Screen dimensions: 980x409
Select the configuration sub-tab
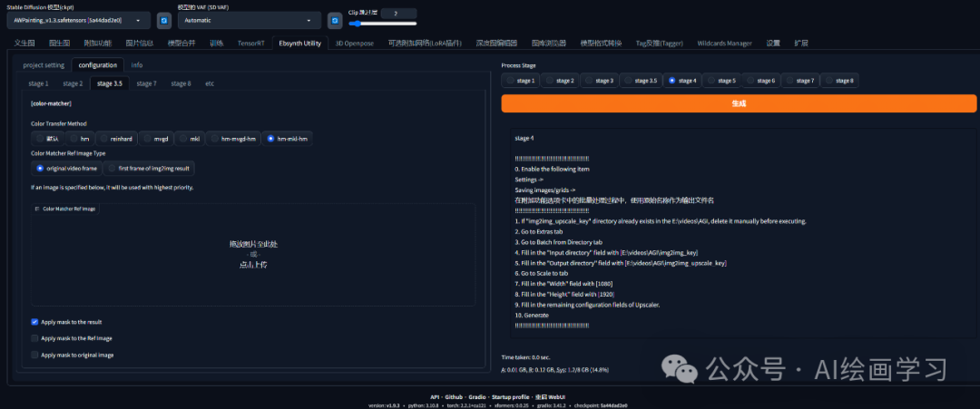(x=97, y=65)
